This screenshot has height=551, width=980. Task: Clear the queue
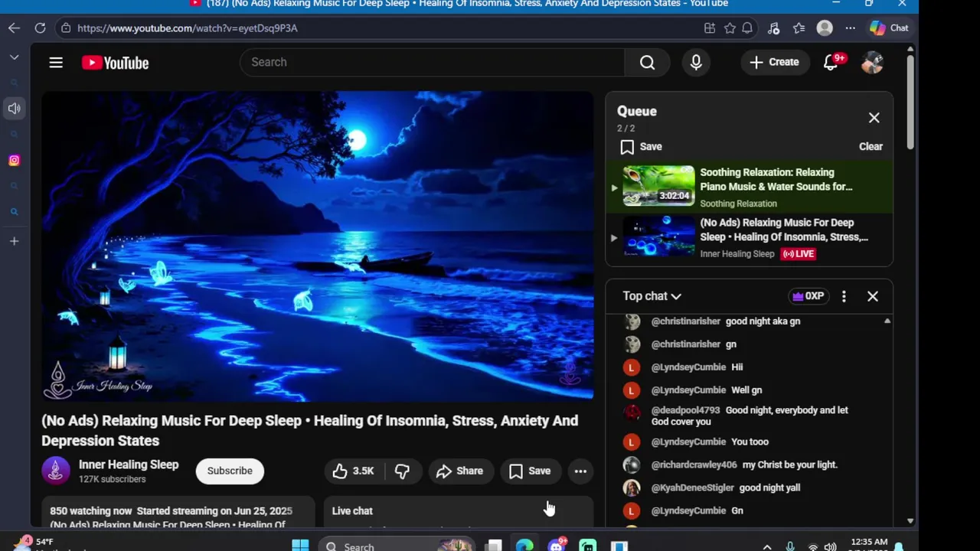click(871, 146)
